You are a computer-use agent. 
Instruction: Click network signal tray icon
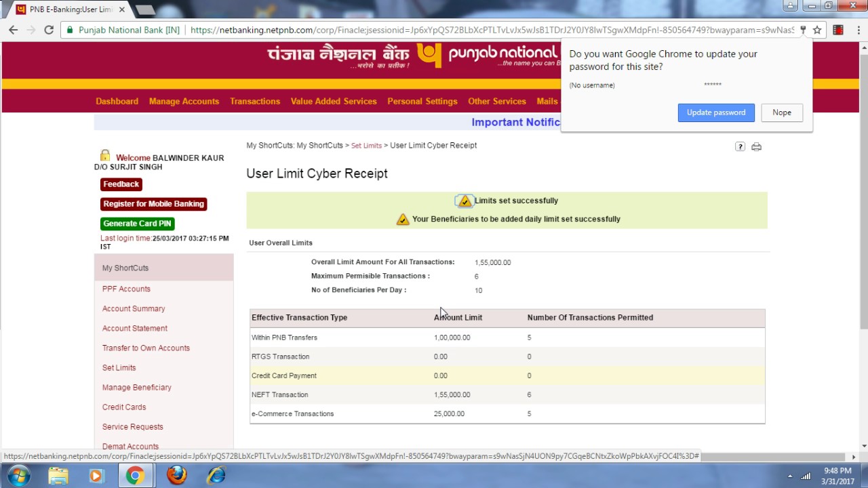point(806,476)
